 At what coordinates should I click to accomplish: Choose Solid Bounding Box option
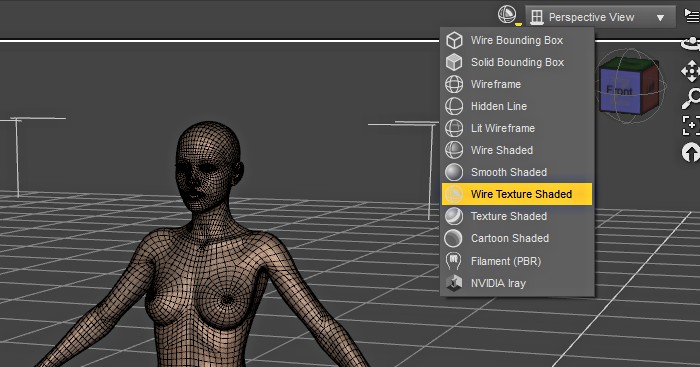pos(517,62)
